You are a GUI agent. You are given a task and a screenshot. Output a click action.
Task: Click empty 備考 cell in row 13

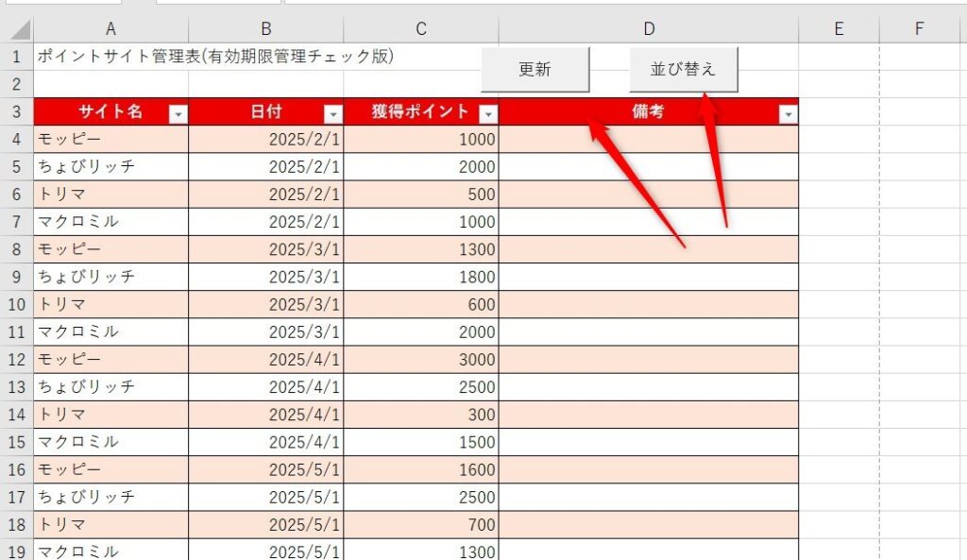click(649, 387)
